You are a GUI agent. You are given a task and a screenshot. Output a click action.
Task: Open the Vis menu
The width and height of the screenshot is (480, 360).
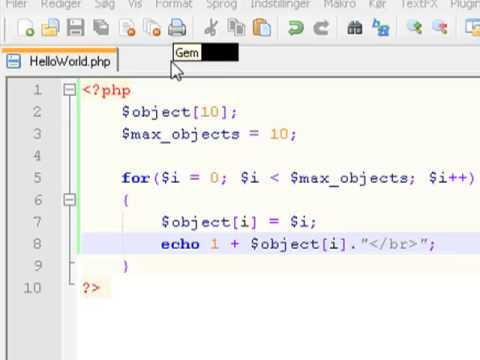135,4
